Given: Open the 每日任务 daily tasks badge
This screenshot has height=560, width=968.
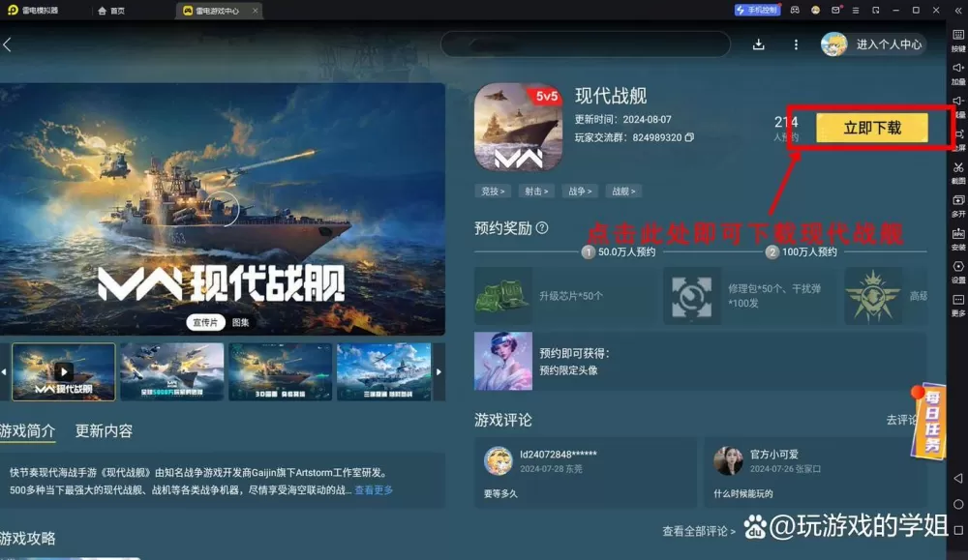Looking at the screenshot, I should click(929, 423).
